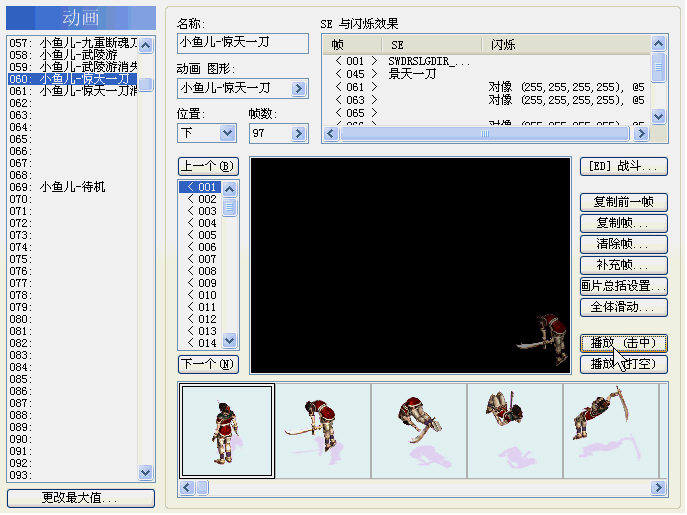Click the frame list scroll up arrow
The image size is (687, 515).
tap(230, 189)
